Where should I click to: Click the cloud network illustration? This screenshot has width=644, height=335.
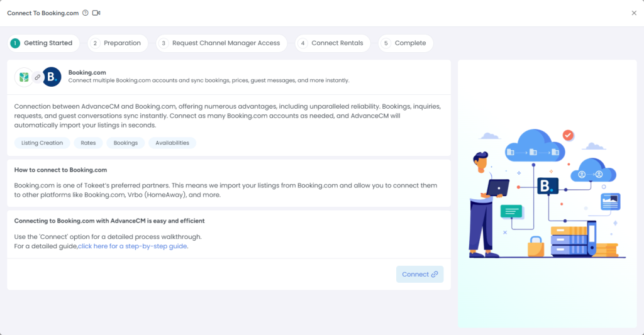click(x=547, y=194)
